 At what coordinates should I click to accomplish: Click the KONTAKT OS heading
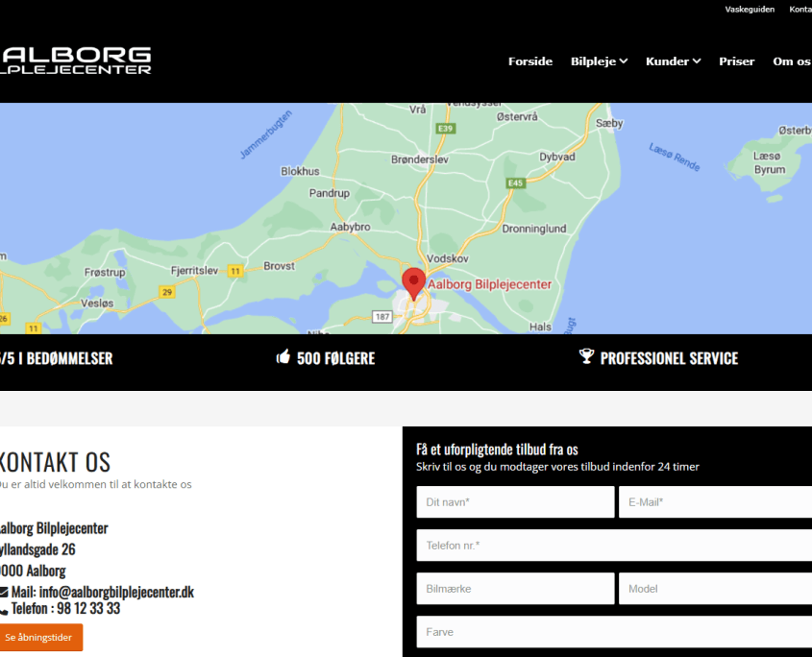point(55,462)
